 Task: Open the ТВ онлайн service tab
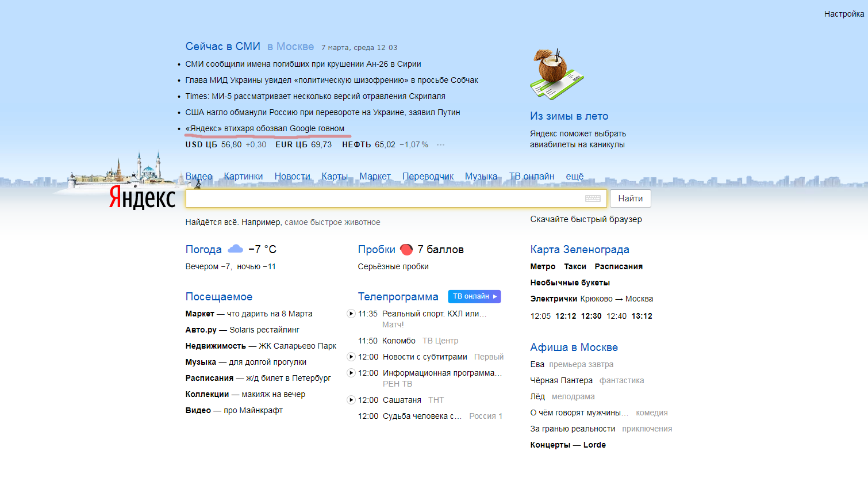click(x=532, y=176)
